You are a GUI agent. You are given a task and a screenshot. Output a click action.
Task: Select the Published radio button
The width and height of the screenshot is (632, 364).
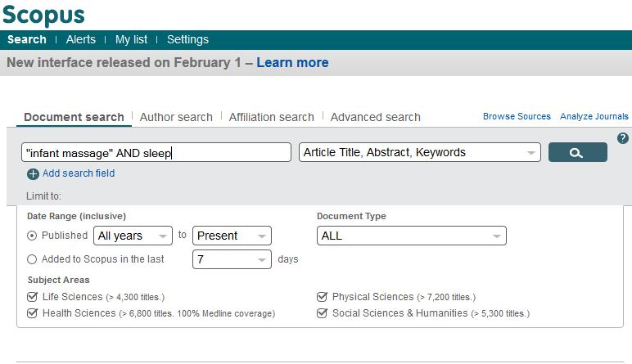click(32, 236)
